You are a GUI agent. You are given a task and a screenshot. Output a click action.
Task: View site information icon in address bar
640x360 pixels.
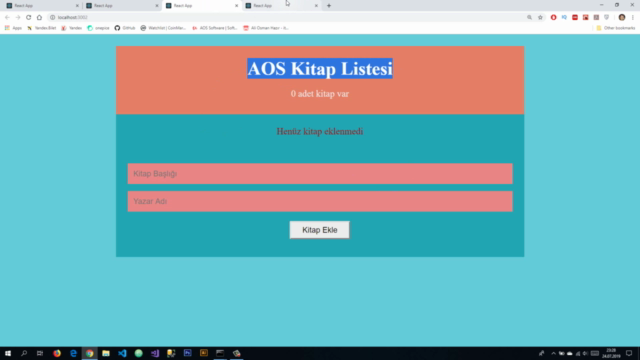[52, 17]
